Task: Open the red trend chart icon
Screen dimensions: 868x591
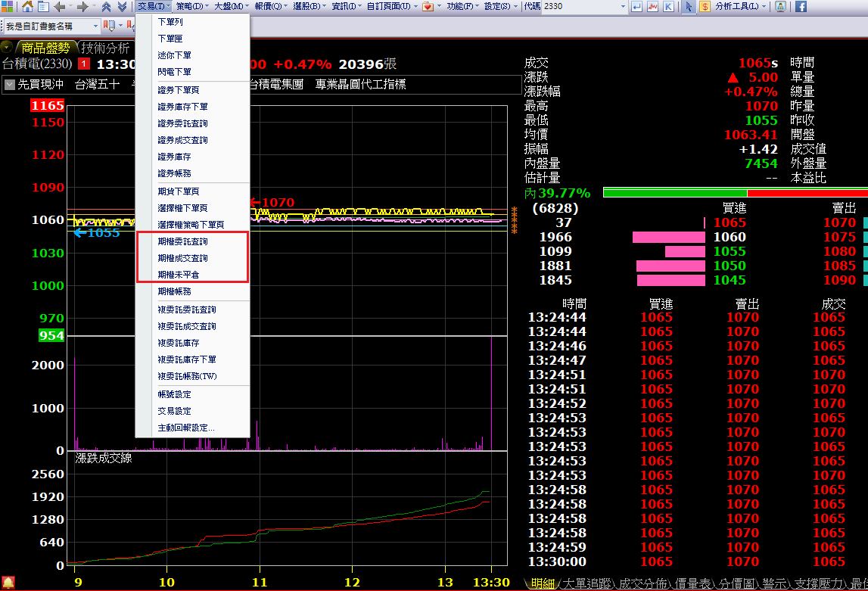Action: (652, 7)
